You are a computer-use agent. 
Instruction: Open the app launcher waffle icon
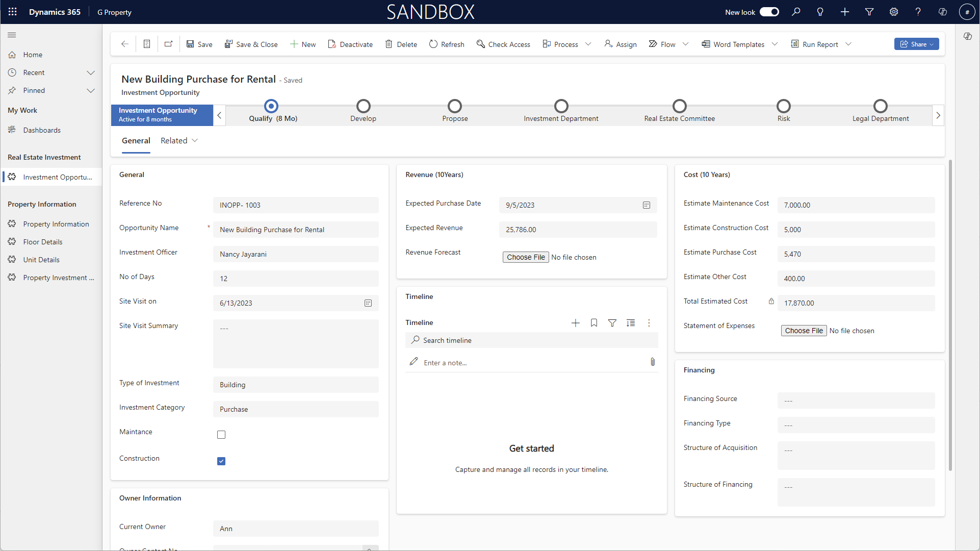[13, 12]
